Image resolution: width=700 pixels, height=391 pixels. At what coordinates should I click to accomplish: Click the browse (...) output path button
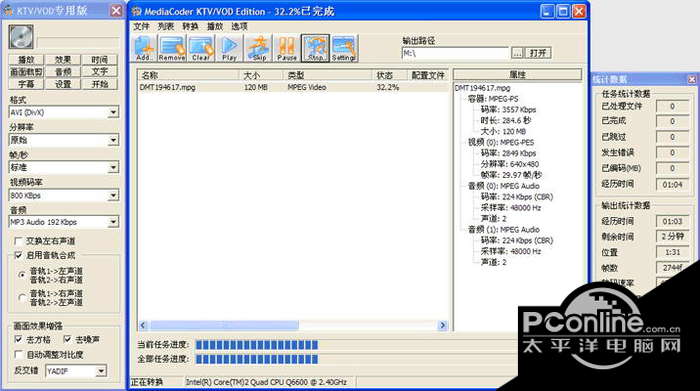click(517, 53)
